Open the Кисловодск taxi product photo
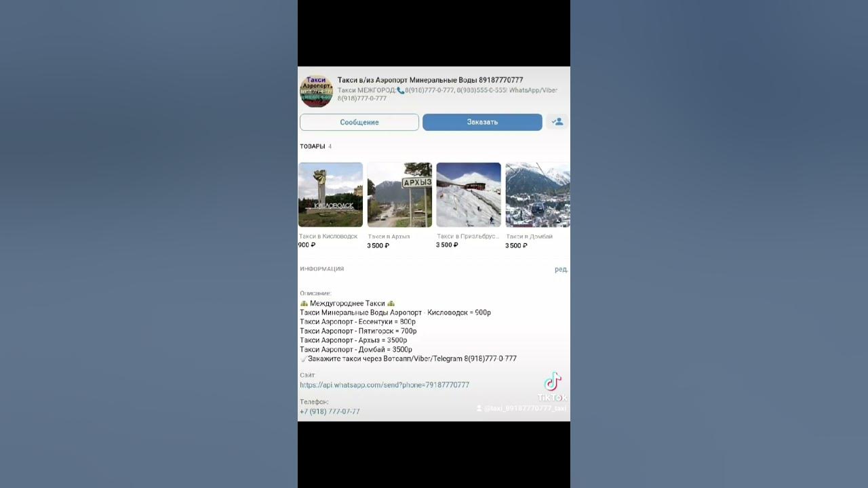 (330, 195)
